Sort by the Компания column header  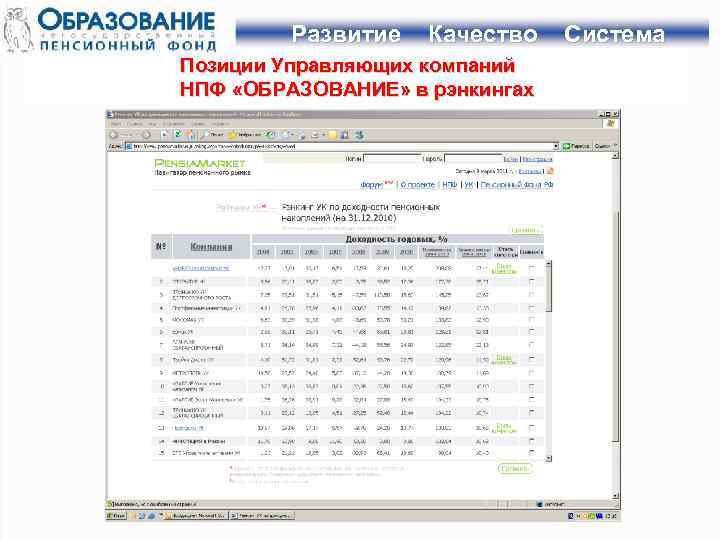tap(211, 247)
